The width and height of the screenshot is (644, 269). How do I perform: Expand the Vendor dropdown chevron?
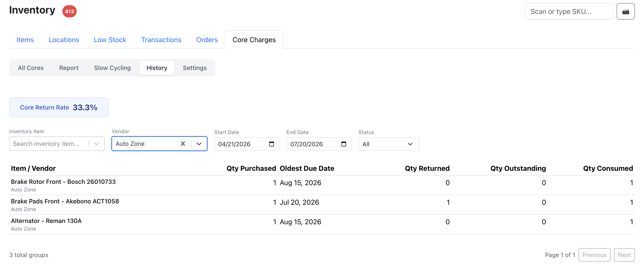pyautogui.click(x=199, y=144)
